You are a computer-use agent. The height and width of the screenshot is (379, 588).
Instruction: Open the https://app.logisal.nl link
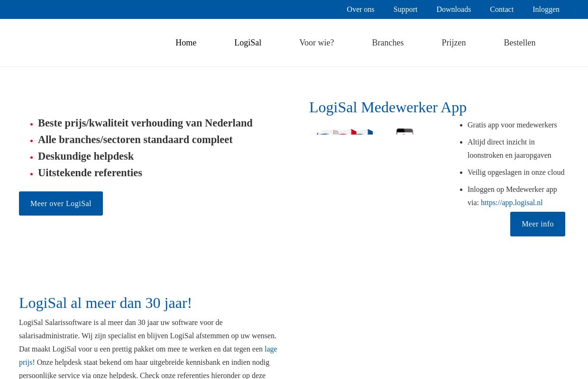[512, 203]
